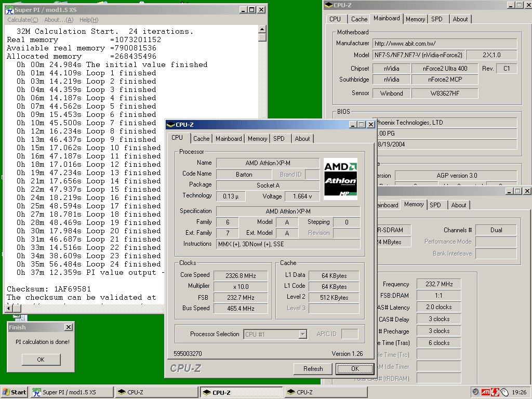Confirm the 'PI calculation is done' dialog with OK
This screenshot has height=399, width=532.
click(x=41, y=360)
